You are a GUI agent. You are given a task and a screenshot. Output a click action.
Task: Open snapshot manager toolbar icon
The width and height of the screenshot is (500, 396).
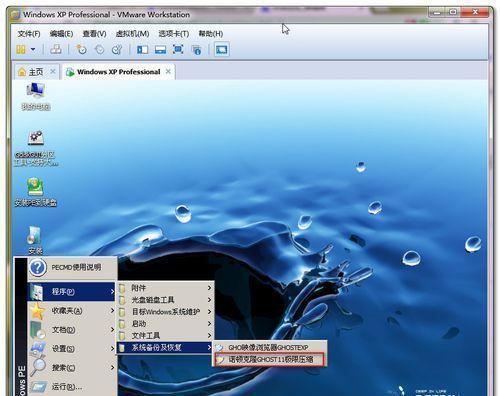coord(117,50)
